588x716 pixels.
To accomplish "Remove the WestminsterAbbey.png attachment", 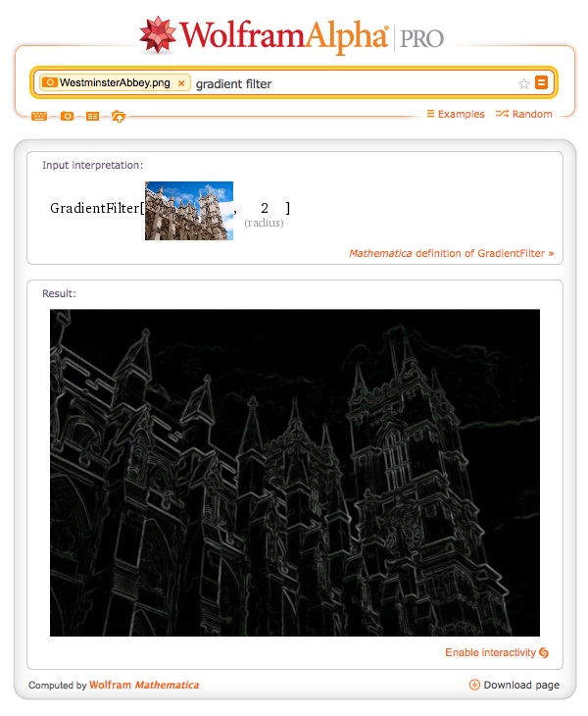I will (181, 83).
